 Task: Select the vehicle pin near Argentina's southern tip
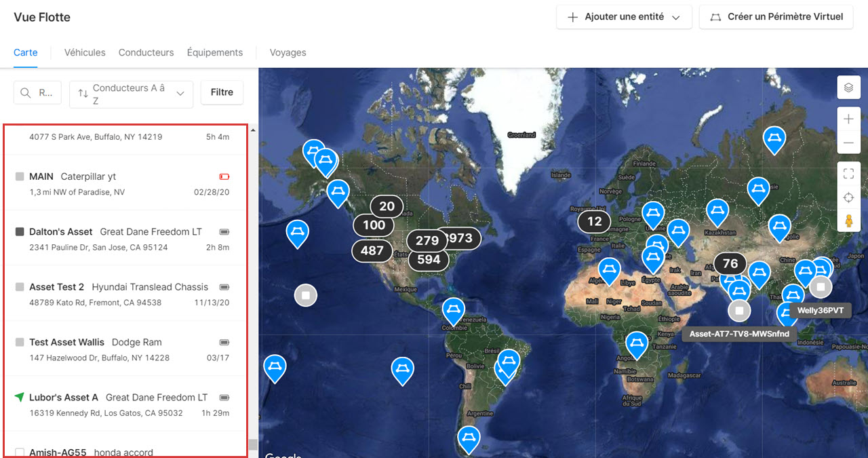[x=469, y=440]
